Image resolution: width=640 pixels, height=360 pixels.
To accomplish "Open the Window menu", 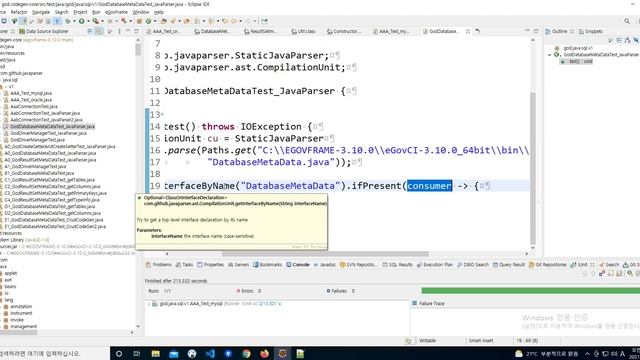I will click(141, 12).
